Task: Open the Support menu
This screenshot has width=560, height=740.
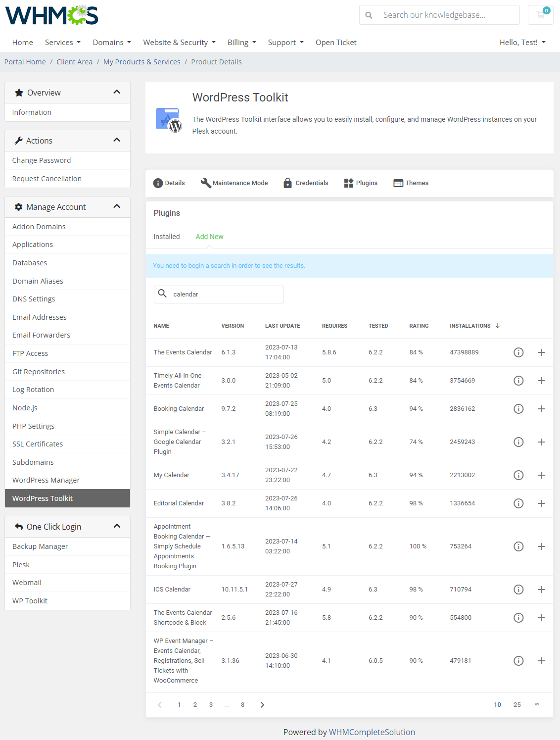Action: click(285, 42)
